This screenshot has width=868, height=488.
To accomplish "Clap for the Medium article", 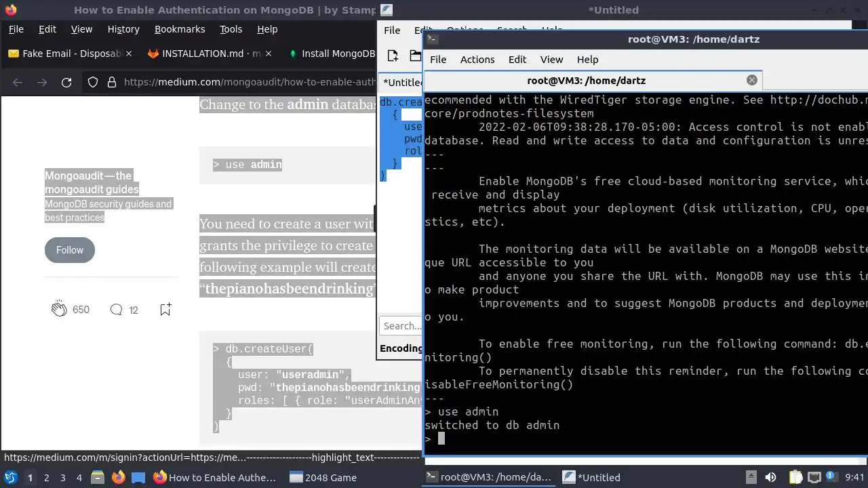I will tap(59, 309).
